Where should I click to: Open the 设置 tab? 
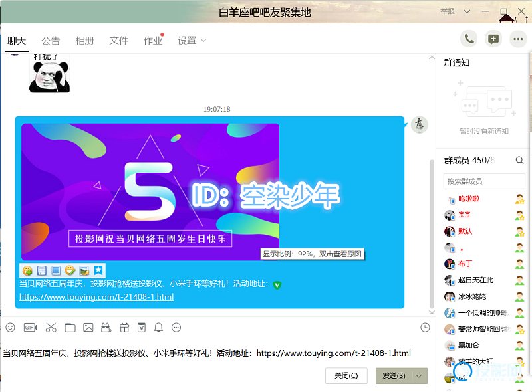coord(187,41)
